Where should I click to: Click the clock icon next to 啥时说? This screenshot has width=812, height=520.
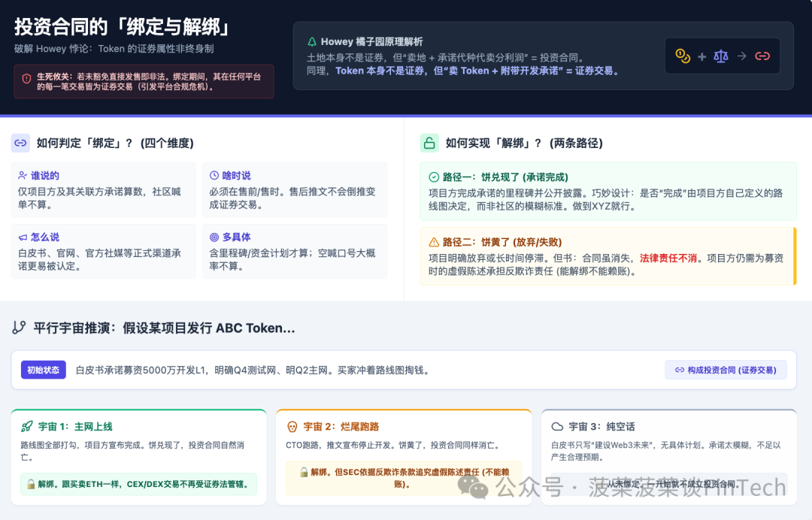pos(214,175)
